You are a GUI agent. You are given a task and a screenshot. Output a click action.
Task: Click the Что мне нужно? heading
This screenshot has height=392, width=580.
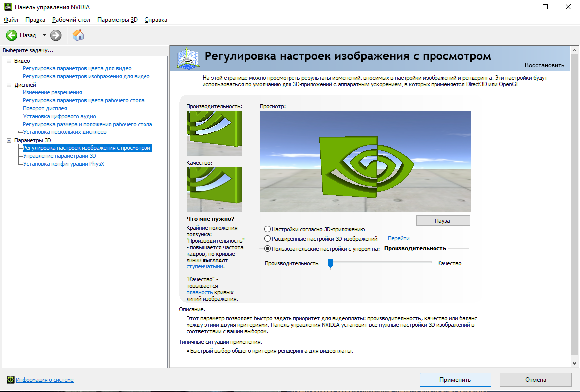pyautogui.click(x=210, y=219)
